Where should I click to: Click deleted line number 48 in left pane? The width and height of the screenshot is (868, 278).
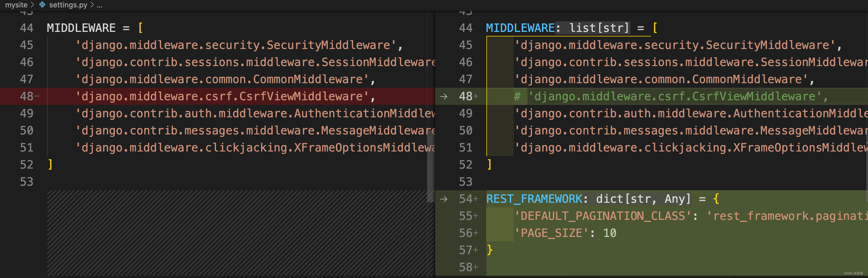point(26,96)
